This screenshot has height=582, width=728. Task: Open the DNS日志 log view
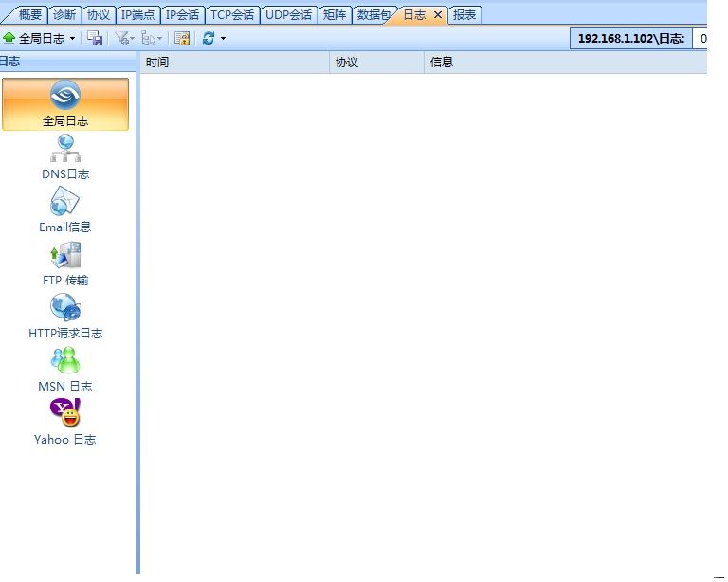(x=65, y=156)
